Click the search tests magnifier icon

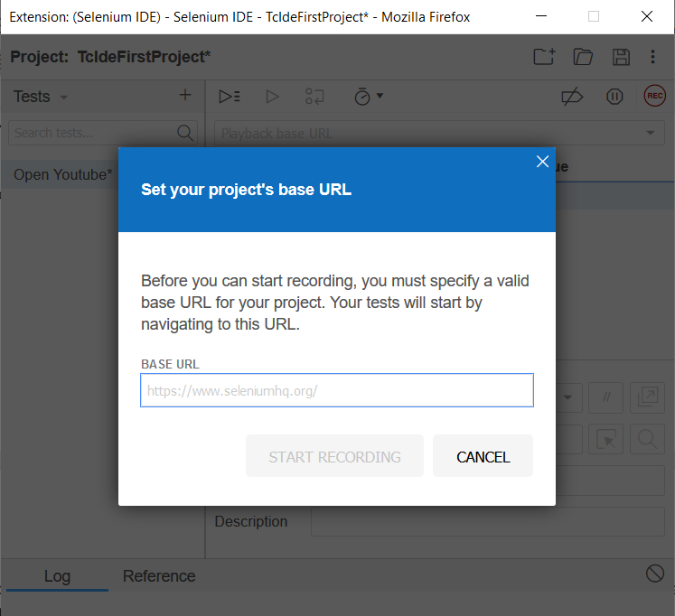[185, 133]
